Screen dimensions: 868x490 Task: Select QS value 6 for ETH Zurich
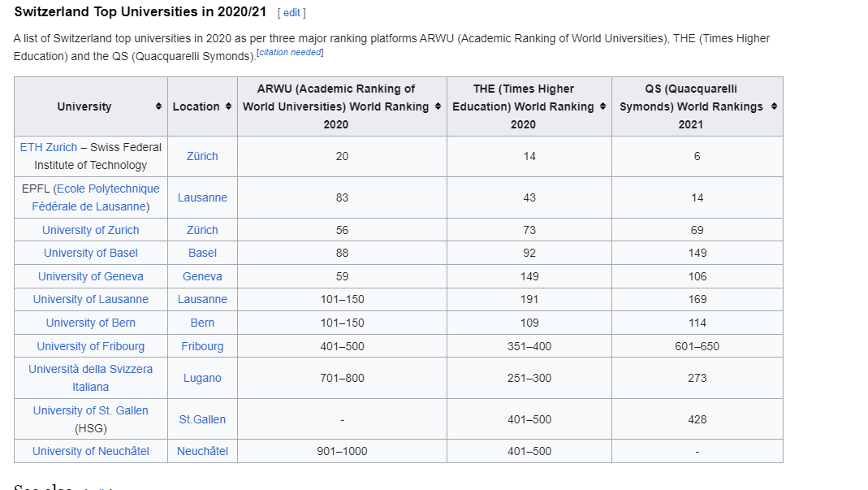[697, 156]
